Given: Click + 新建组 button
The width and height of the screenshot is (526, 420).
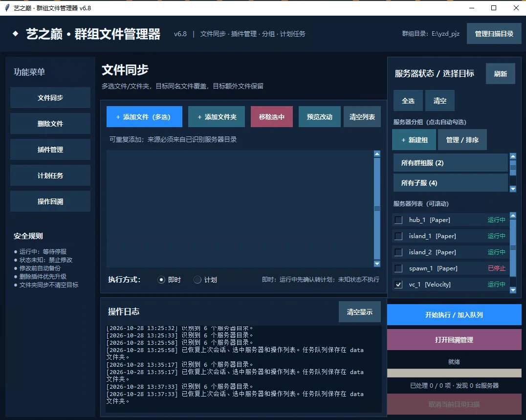Looking at the screenshot, I should (x=414, y=139).
